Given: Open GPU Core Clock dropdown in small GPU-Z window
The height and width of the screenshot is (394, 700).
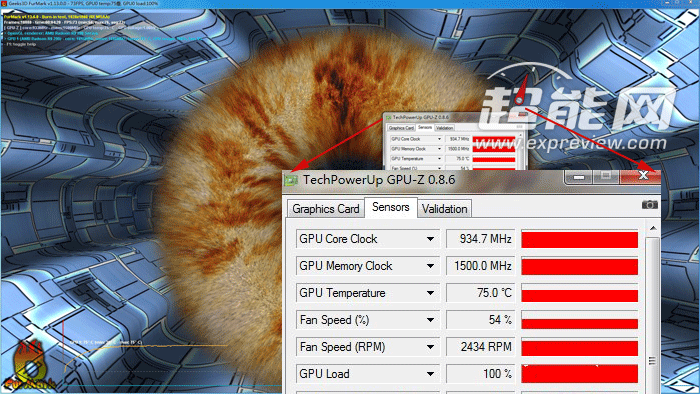Looking at the screenshot, I should [x=439, y=139].
